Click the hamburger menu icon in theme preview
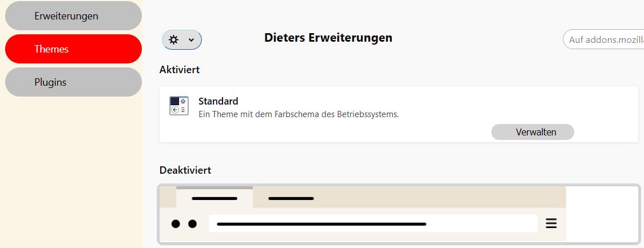Screen dimensions: 644x248 click(x=551, y=223)
